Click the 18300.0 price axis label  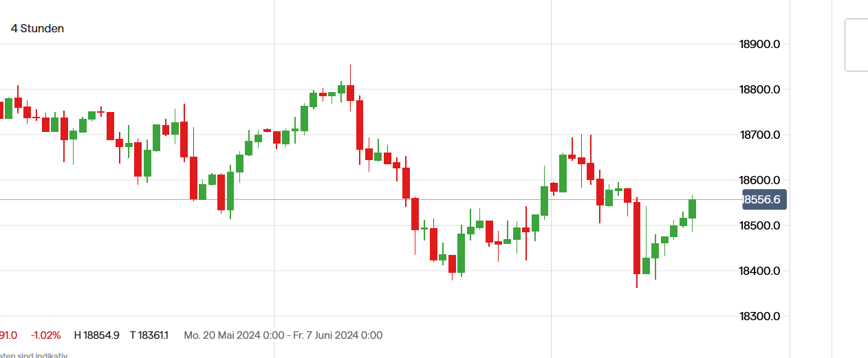point(759,317)
